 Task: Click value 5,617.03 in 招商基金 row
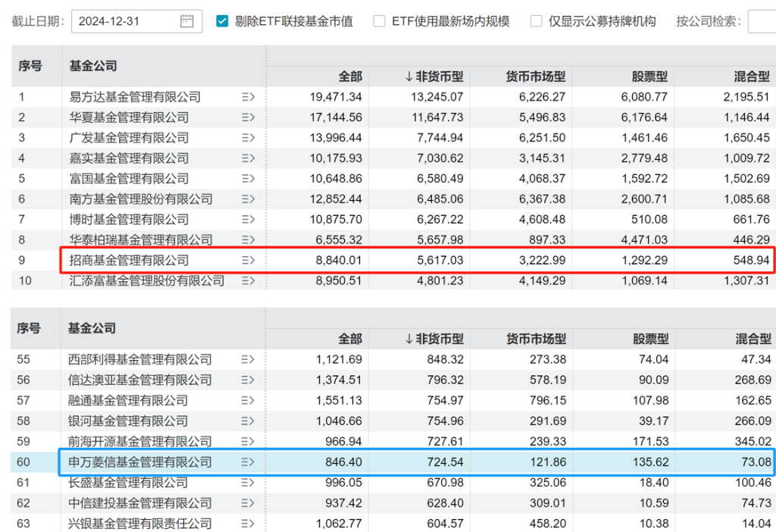[x=440, y=260]
